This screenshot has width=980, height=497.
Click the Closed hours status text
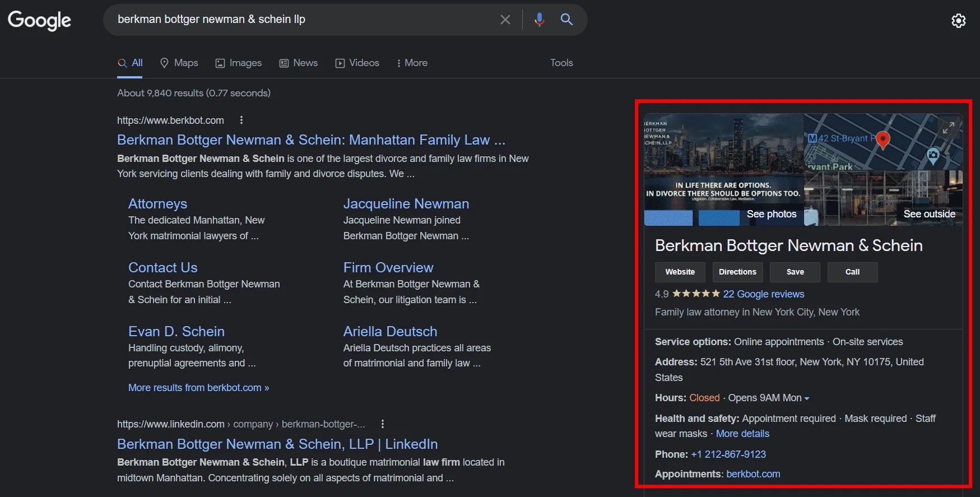tap(704, 398)
